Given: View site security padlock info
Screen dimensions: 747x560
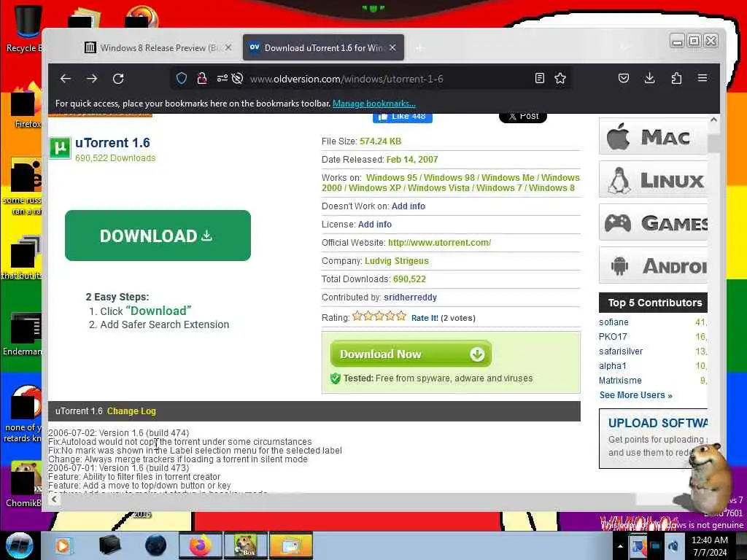Looking at the screenshot, I should pos(202,79).
